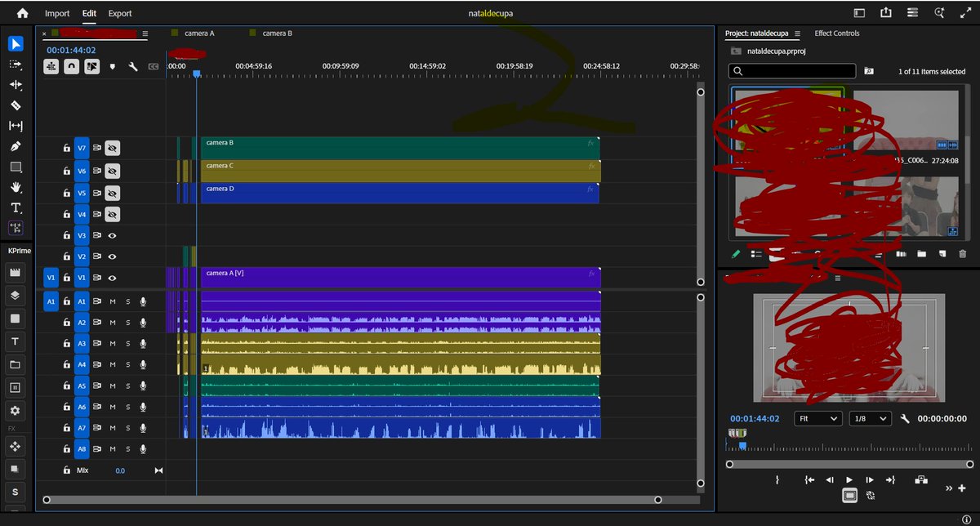The image size is (980, 526).
Task: Step forward one frame
Action: pos(870,480)
